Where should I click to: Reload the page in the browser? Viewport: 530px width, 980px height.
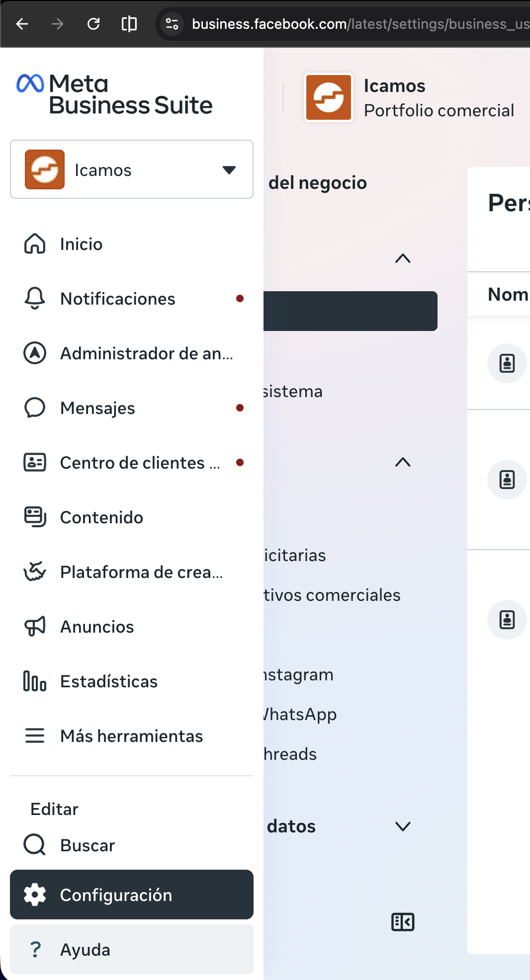click(93, 24)
